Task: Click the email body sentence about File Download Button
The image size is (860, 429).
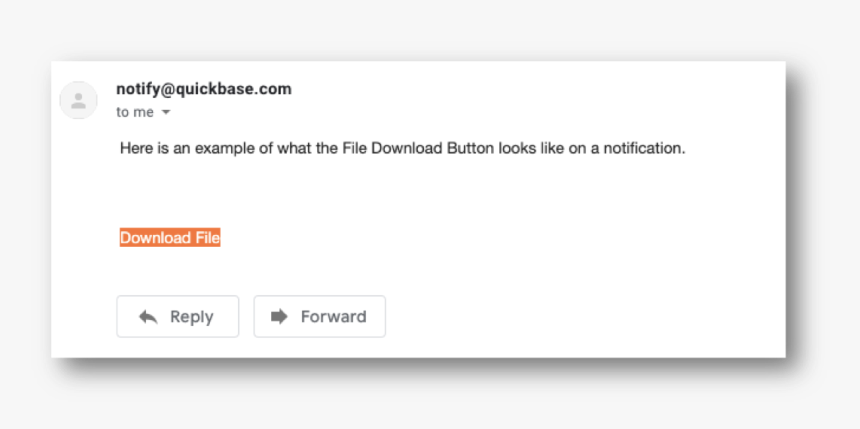Action: (x=402, y=149)
